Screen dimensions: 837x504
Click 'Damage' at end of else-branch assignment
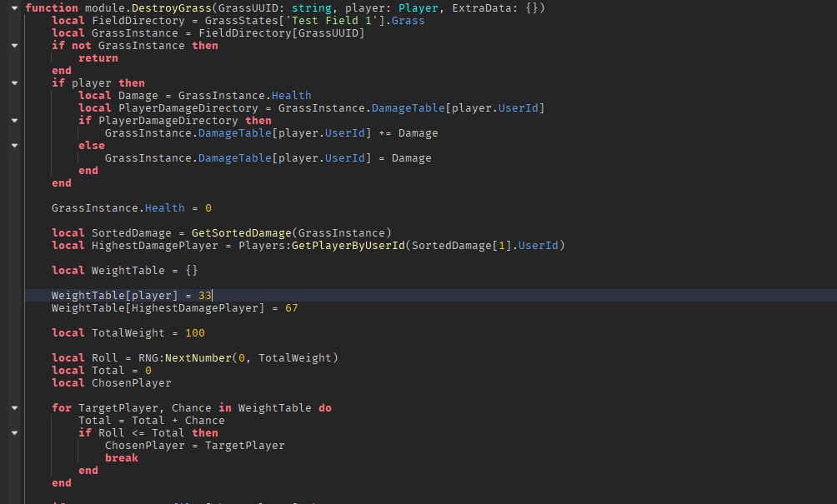(412, 158)
